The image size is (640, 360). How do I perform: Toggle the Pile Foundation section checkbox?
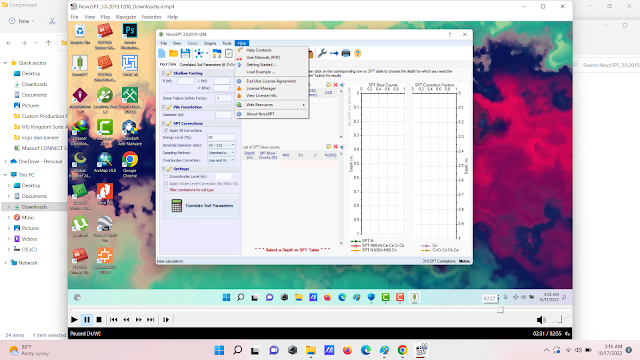[164, 107]
